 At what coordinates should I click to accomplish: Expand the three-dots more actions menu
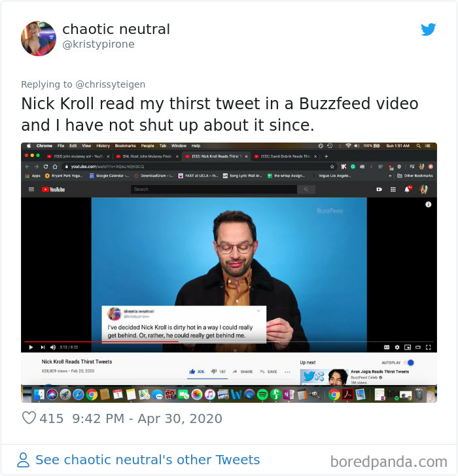287,372
